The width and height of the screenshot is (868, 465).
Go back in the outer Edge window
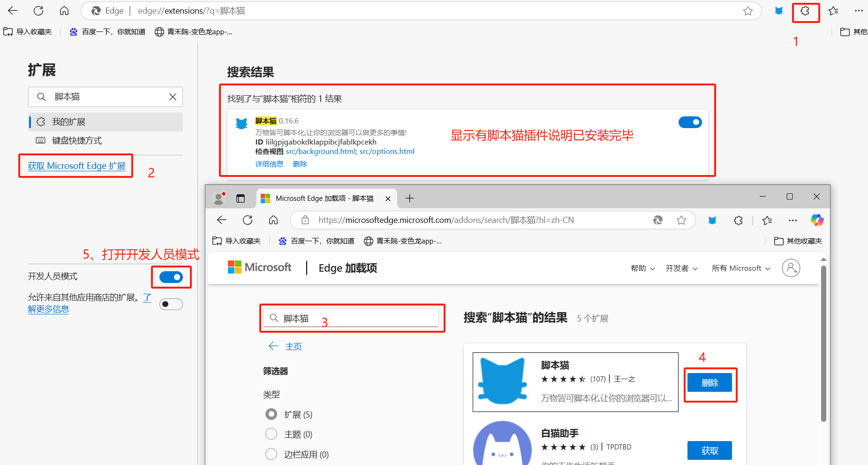point(13,11)
